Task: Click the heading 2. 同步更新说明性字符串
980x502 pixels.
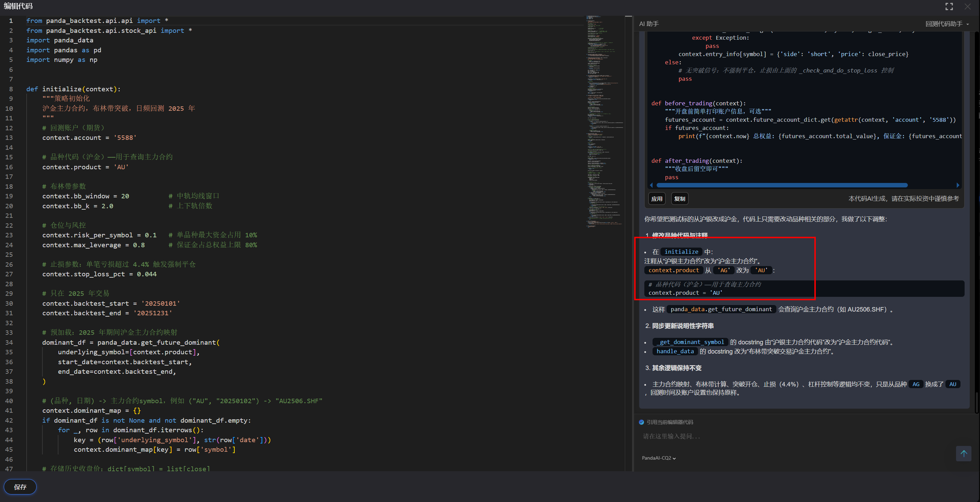Action: pyautogui.click(x=680, y=326)
